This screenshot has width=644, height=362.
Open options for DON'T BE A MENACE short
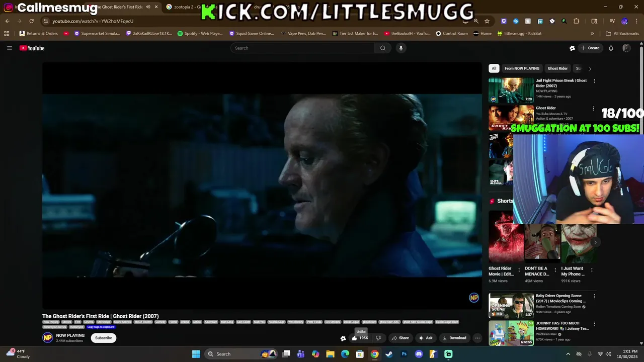[555, 270]
